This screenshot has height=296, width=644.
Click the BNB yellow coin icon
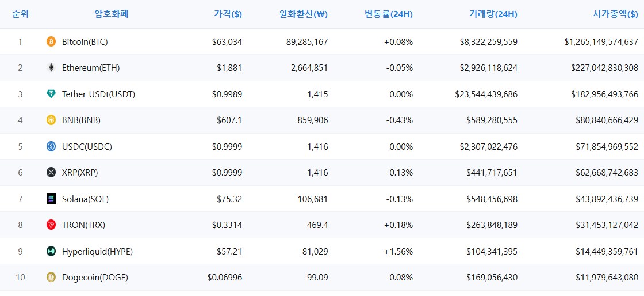(x=51, y=120)
